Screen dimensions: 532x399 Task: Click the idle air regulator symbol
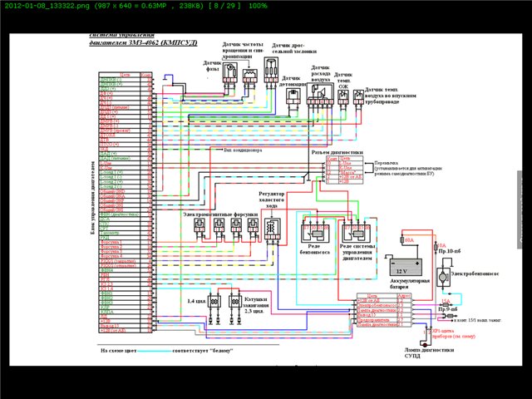coord(272,224)
